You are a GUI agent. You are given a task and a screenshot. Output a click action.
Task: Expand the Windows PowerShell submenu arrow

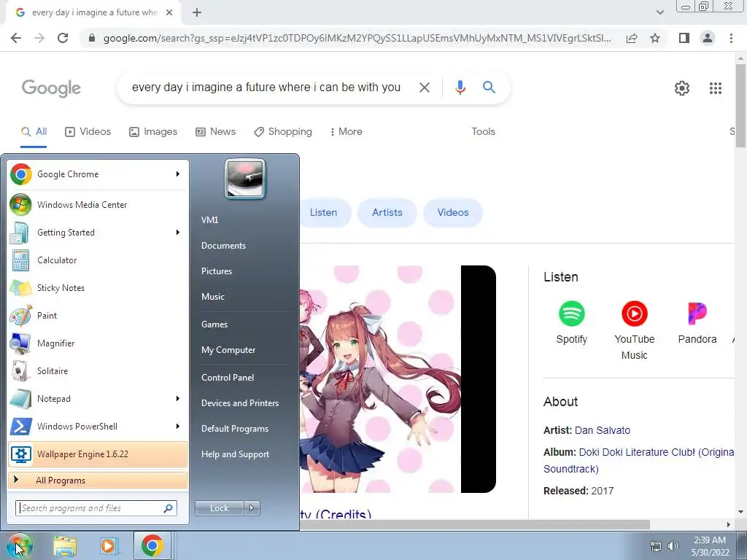[178, 426]
